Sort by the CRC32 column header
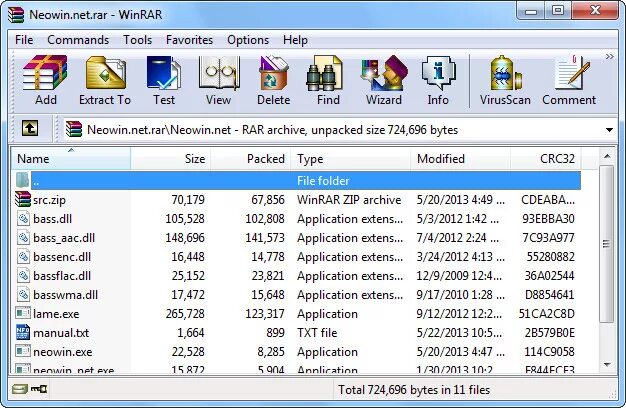The width and height of the screenshot is (626, 408). click(546, 158)
